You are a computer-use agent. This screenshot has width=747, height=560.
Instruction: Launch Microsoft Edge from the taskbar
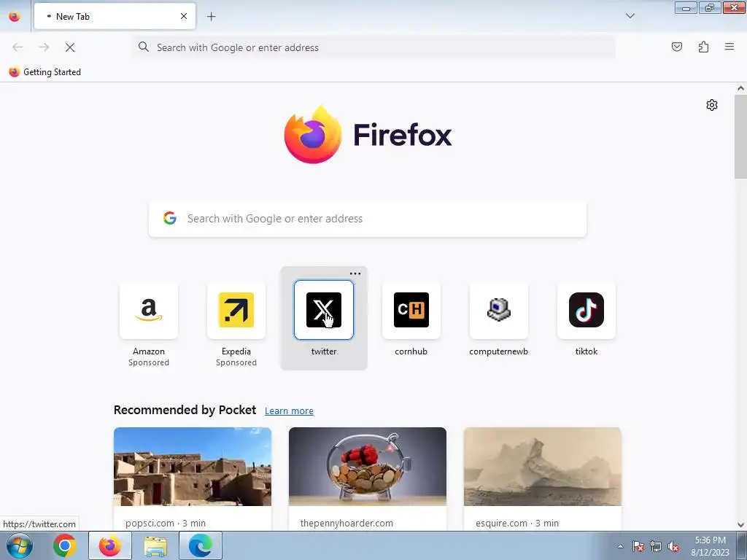[201, 545]
